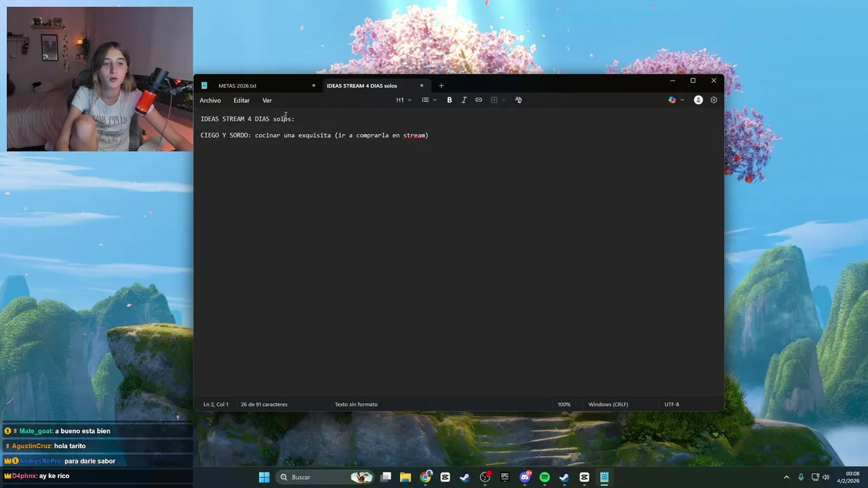Open Spotify from the taskbar

[545, 477]
